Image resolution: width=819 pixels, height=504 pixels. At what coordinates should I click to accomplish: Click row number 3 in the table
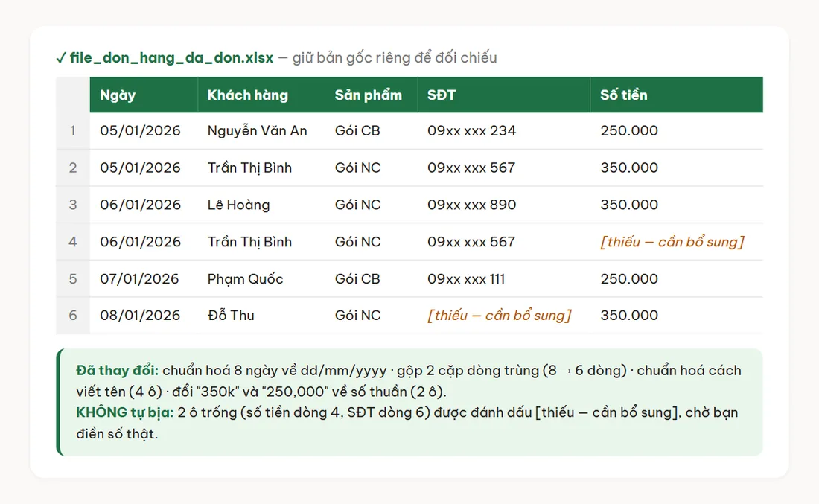(73, 205)
